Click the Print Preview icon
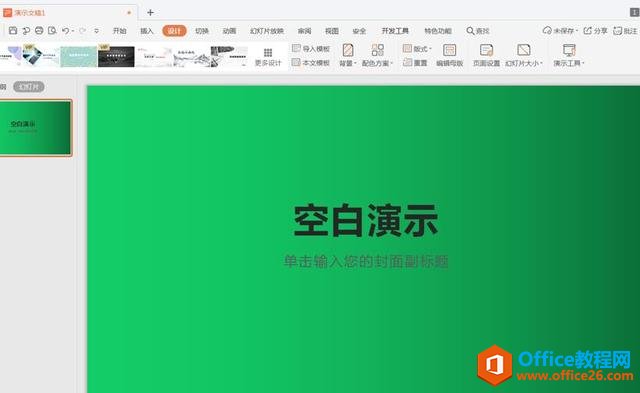This screenshot has height=393, width=640. pyautogui.click(x=52, y=31)
